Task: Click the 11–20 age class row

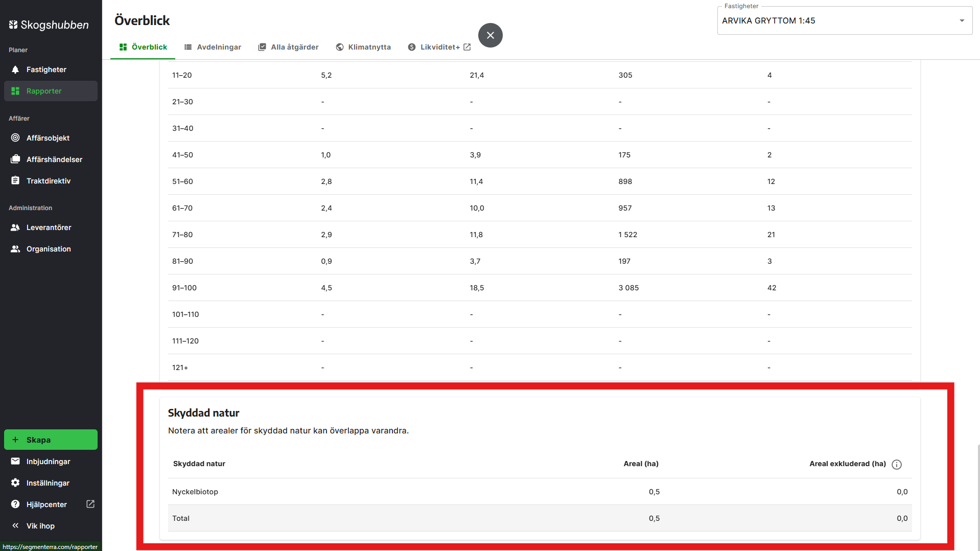Action: point(540,75)
